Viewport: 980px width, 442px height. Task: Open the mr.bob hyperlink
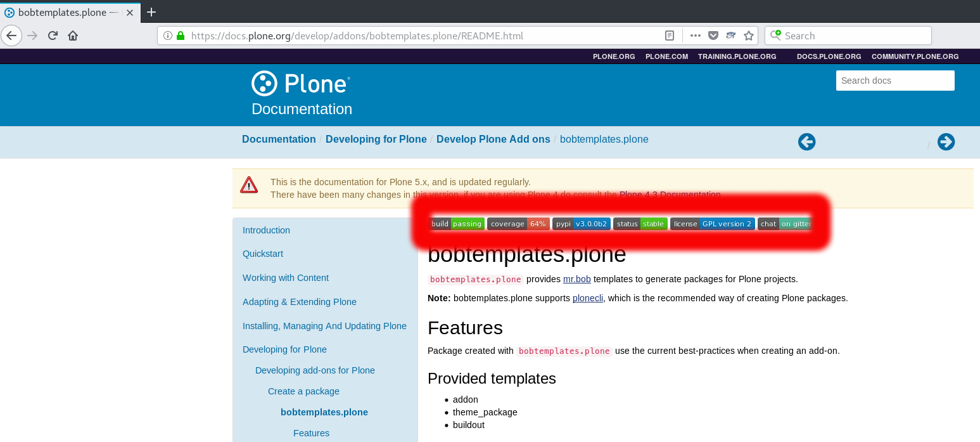point(577,279)
